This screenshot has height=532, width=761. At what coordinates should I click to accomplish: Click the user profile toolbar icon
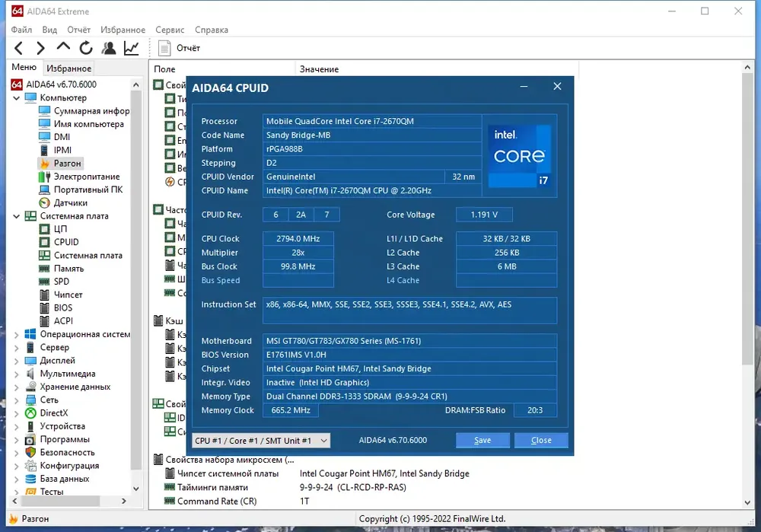click(109, 48)
